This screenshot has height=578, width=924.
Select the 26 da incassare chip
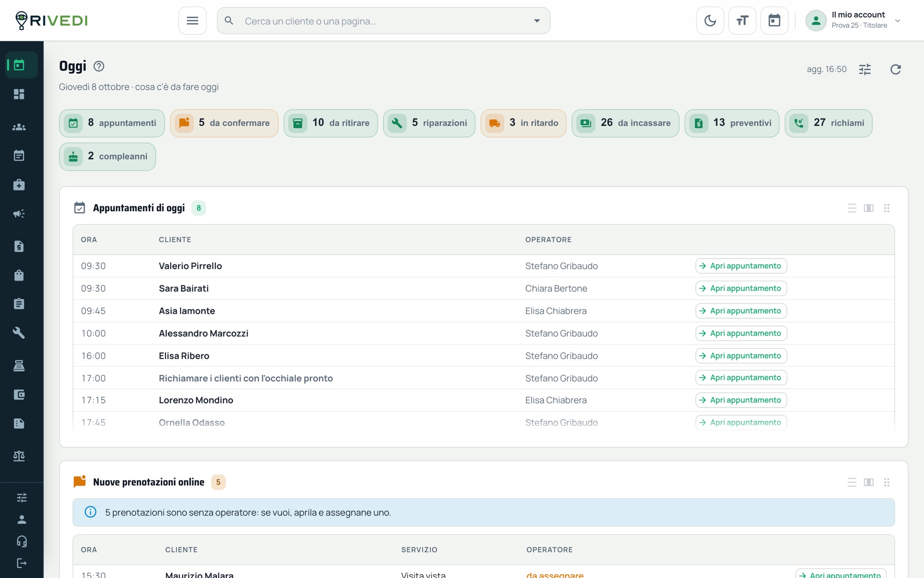pos(626,123)
